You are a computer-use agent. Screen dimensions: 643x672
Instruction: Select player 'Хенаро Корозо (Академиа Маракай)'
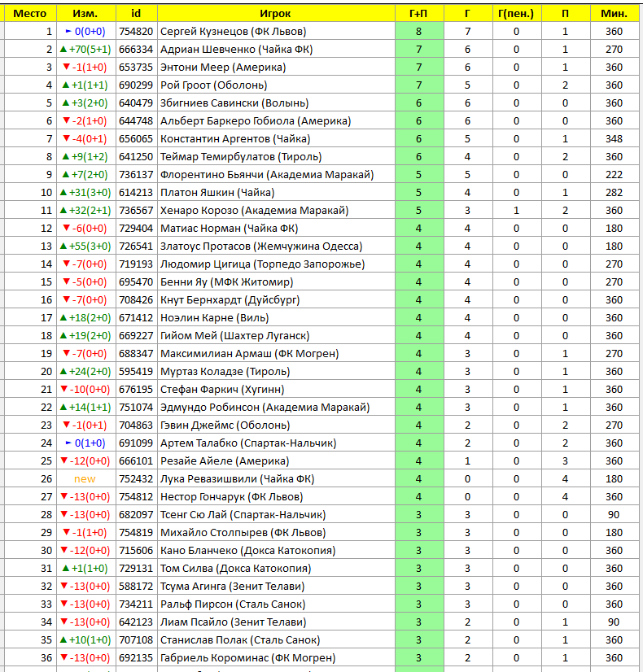(276, 211)
